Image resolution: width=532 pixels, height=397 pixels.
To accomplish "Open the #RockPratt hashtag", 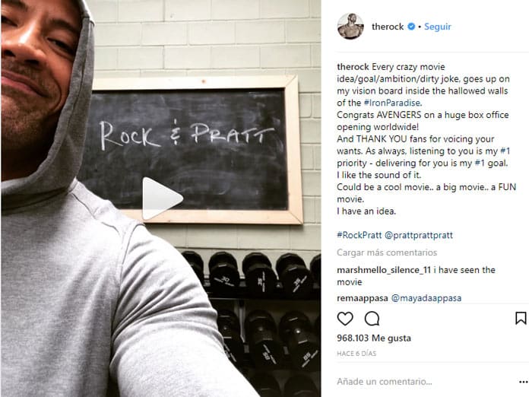I will pyautogui.click(x=359, y=235).
